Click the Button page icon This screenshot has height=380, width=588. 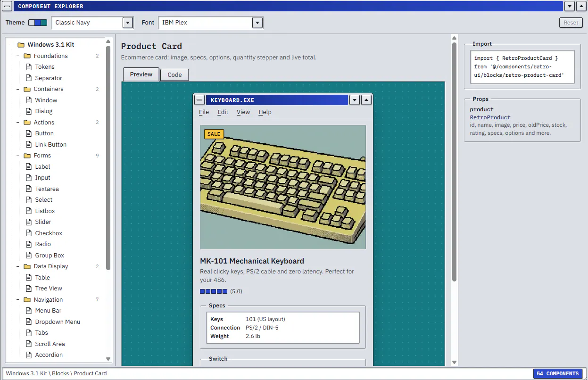28,133
